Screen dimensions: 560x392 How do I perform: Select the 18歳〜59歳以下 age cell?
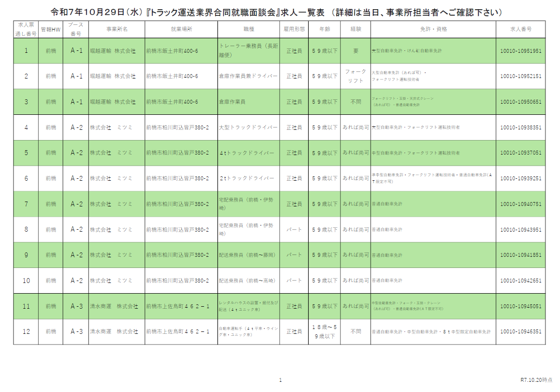pyautogui.click(x=325, y=332)
